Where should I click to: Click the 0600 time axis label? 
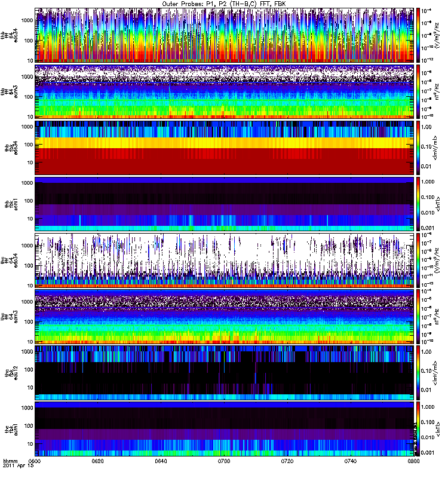[35, 461]
